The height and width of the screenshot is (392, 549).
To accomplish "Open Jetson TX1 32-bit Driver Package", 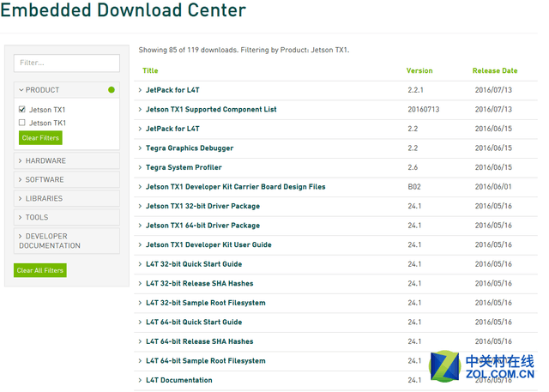I will click(x=202, y=206).
